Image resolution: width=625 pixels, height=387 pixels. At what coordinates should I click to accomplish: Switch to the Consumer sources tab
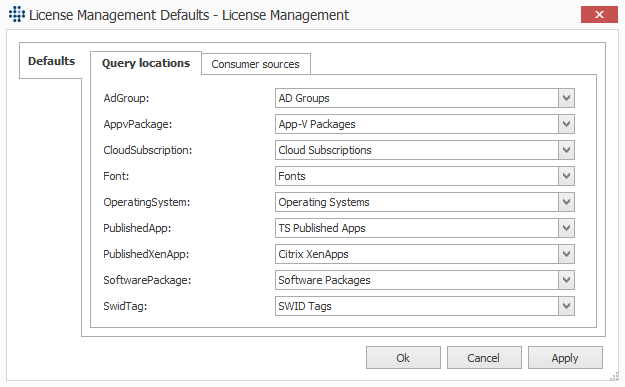256,64
